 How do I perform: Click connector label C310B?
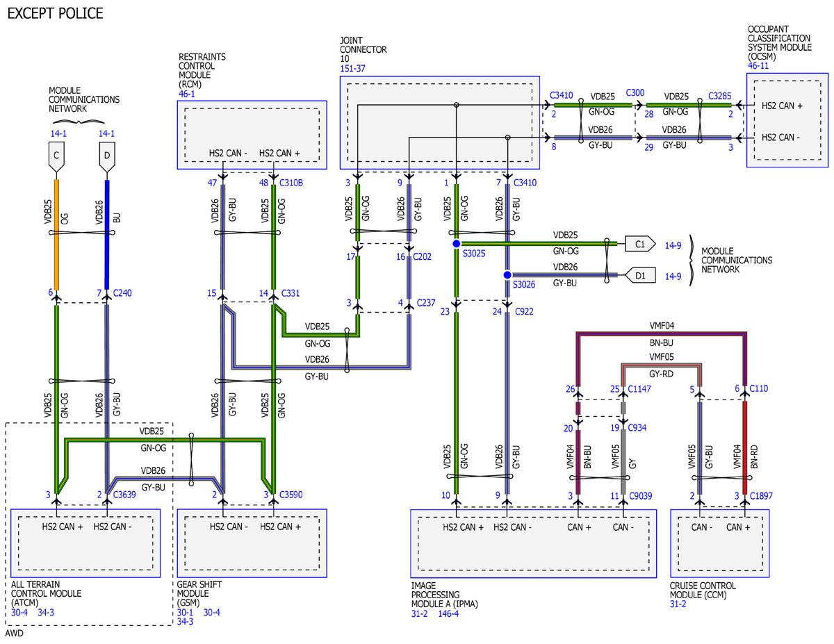292,183
